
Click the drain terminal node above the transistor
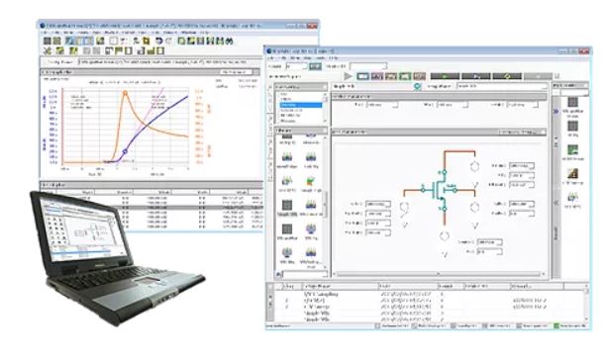pyautogui.click(x=444, y=172)
